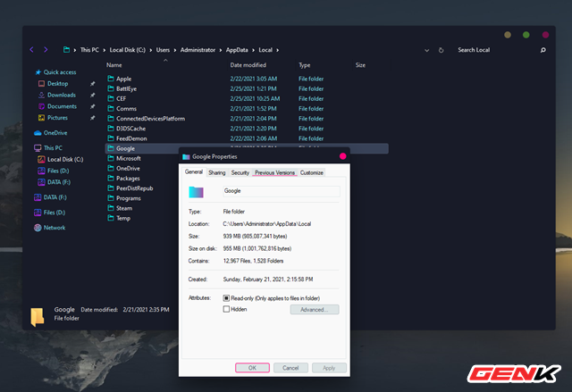Screen dimensions: 572x392
Task: Open DATA (F:) under This PC
Action: click(59, 182)
